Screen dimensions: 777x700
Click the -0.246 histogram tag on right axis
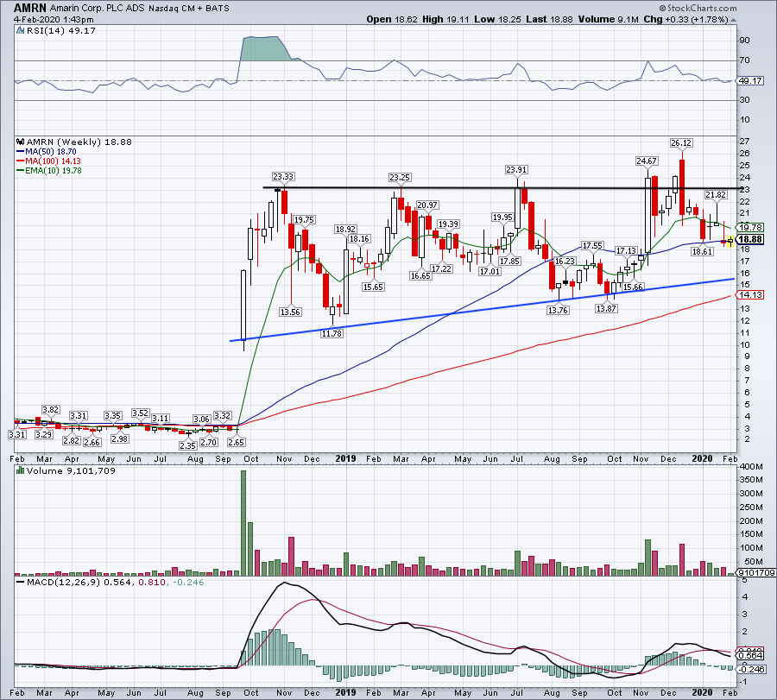coord(752,669)
